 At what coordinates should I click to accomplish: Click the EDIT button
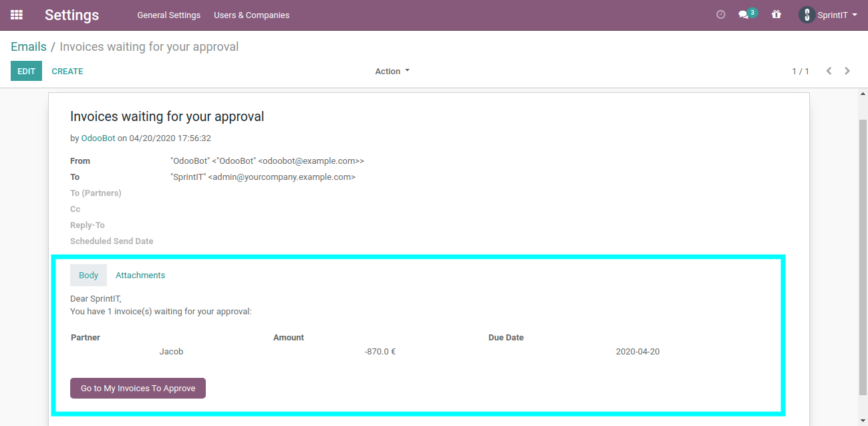pyautogui.click(x=26, y=71)
